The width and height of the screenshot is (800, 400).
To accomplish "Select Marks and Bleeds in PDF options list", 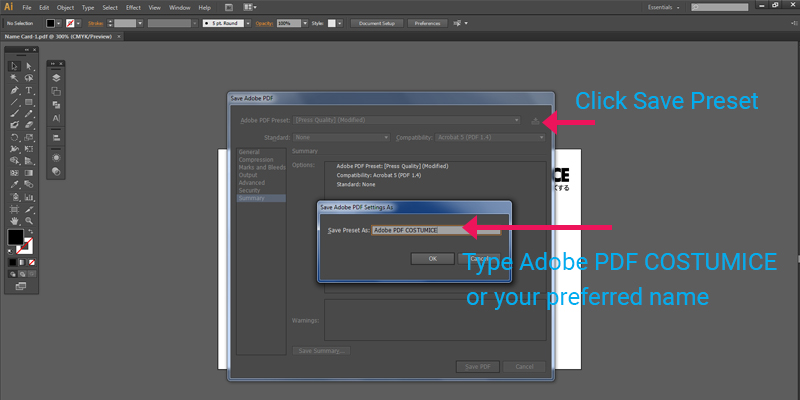I will point(262,167).
